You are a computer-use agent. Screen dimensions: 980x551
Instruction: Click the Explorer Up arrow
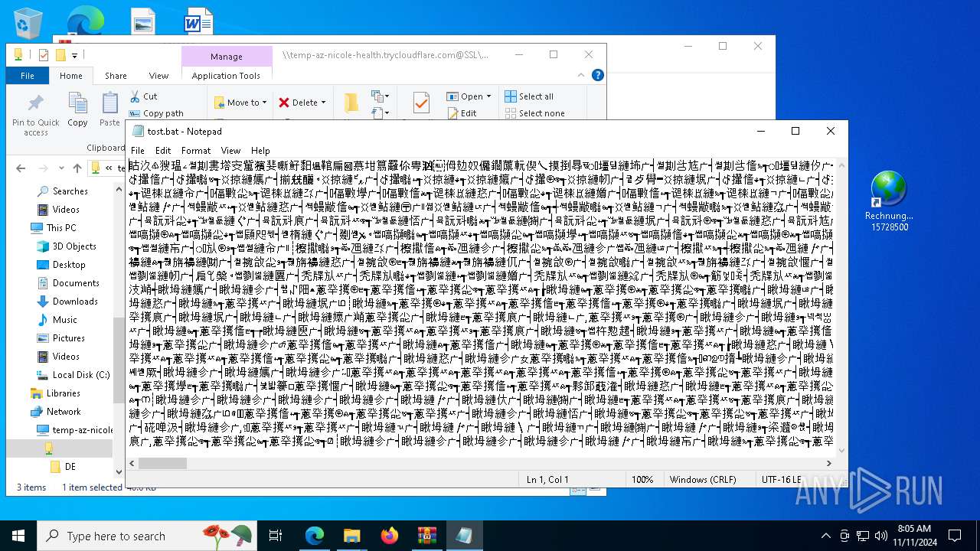pos(77,168)
